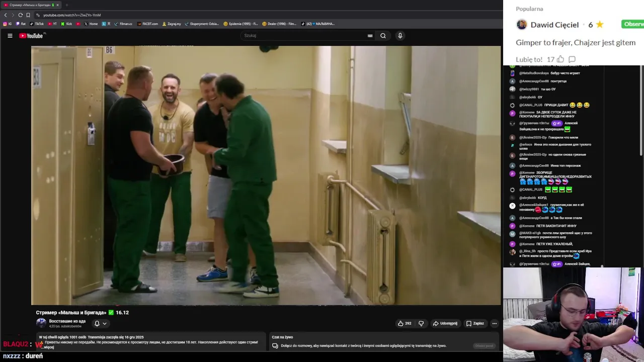The image size is (644, 362).
Task: Click chat message ПЕТЯ ЗАКОНТАЧИТ ИННУ
Action: [x=548, y=226]
